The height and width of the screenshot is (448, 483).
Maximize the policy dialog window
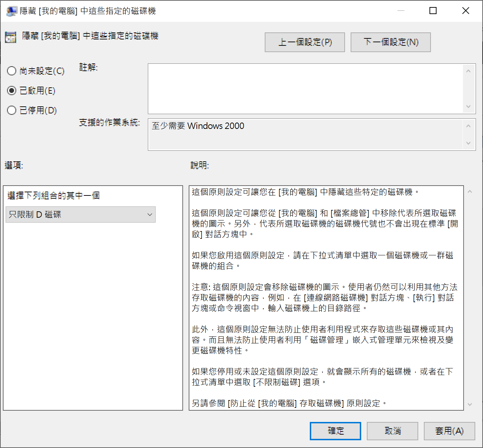coord(433,11)
